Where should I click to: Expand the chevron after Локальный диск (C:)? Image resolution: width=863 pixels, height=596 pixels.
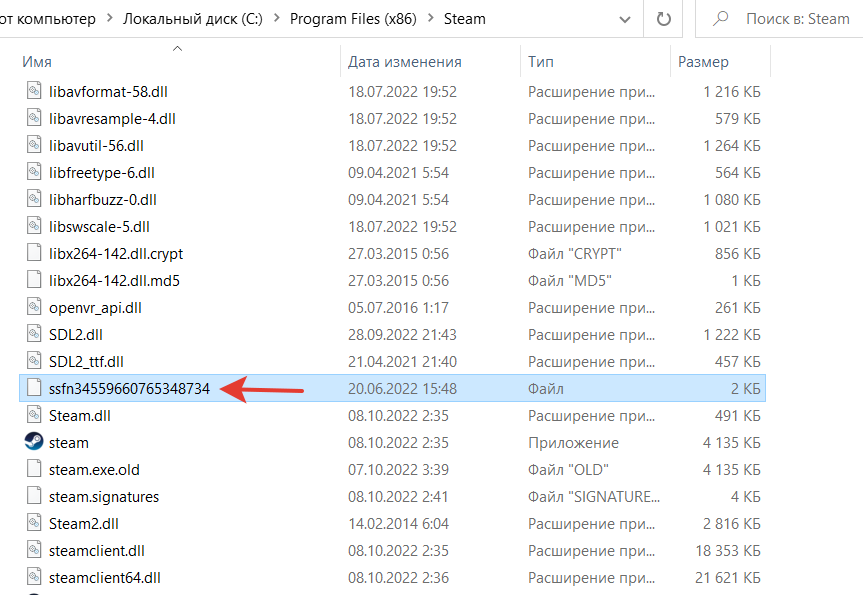coord(276,19)
